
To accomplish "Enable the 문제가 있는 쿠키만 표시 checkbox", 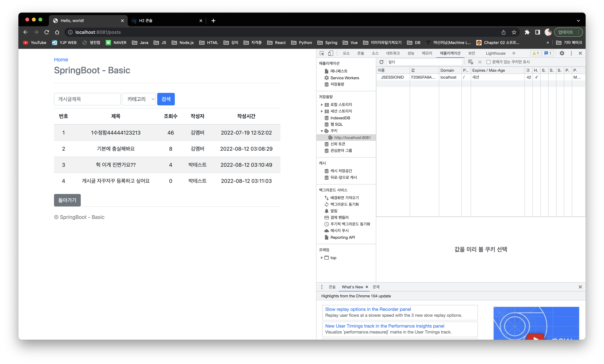I will 488,62.
